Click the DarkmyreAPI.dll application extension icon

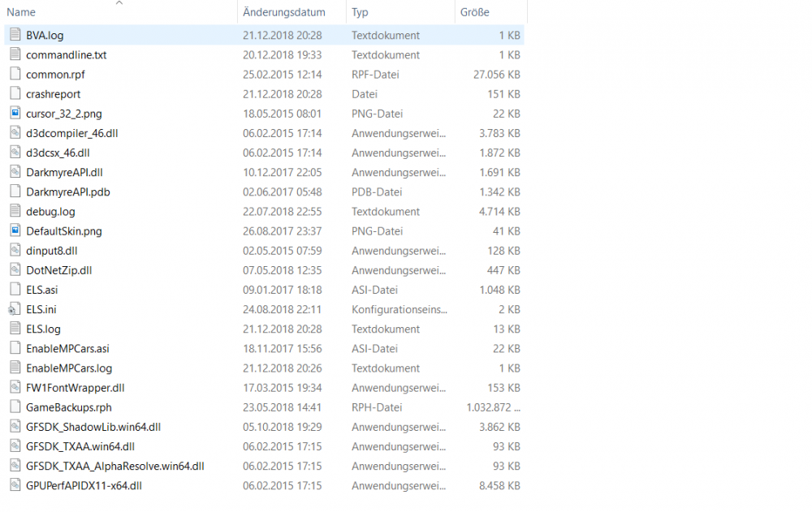(13, 172)
